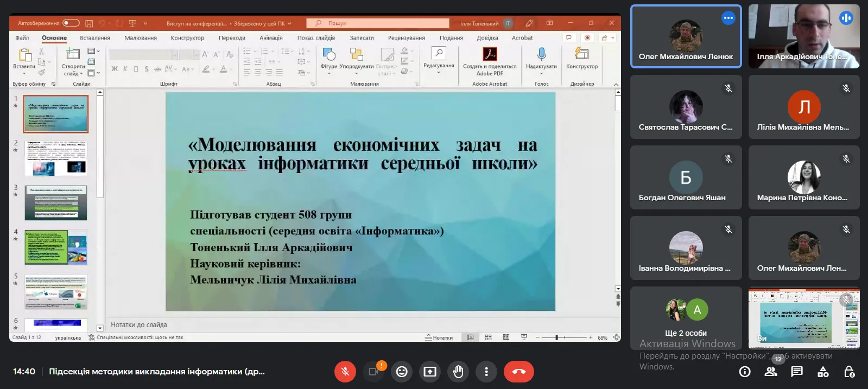Click the Нотатки status bar button
The image size is (868, 389).
point(439,337)
